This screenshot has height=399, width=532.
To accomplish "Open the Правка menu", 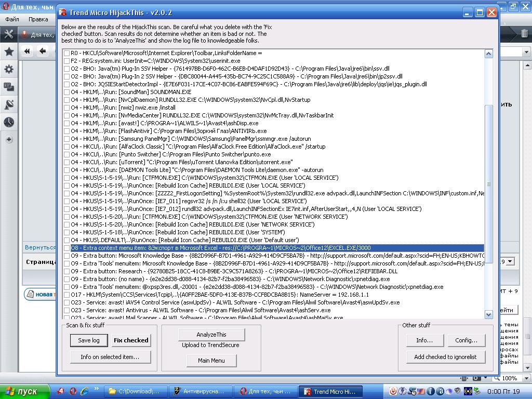I will [38, 19].
